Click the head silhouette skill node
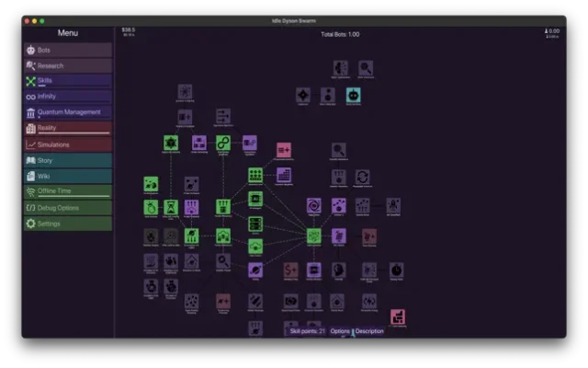Screen dimensions: 588x368 [338, 270]
